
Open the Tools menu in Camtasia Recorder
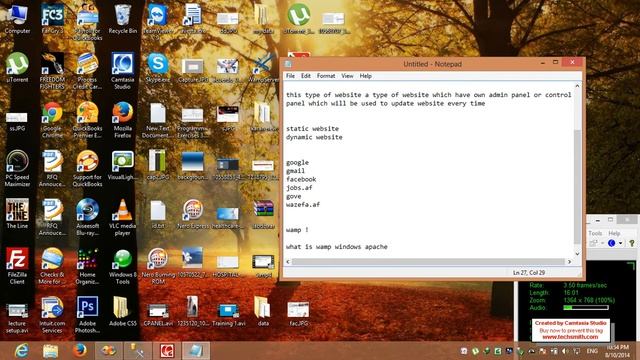point(595,233)
